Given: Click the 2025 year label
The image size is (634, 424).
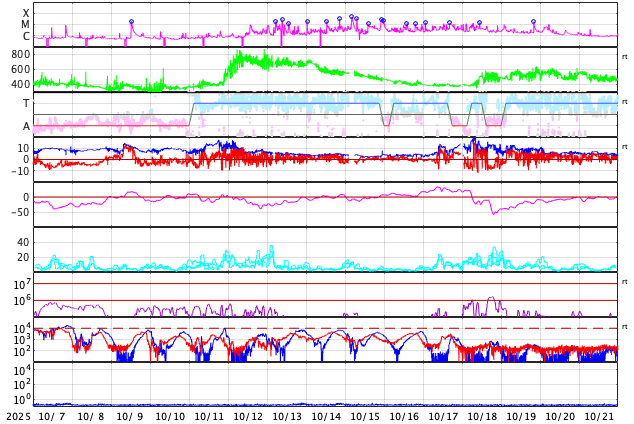Looking at the screenshot, I should click(x=18, y=417).
